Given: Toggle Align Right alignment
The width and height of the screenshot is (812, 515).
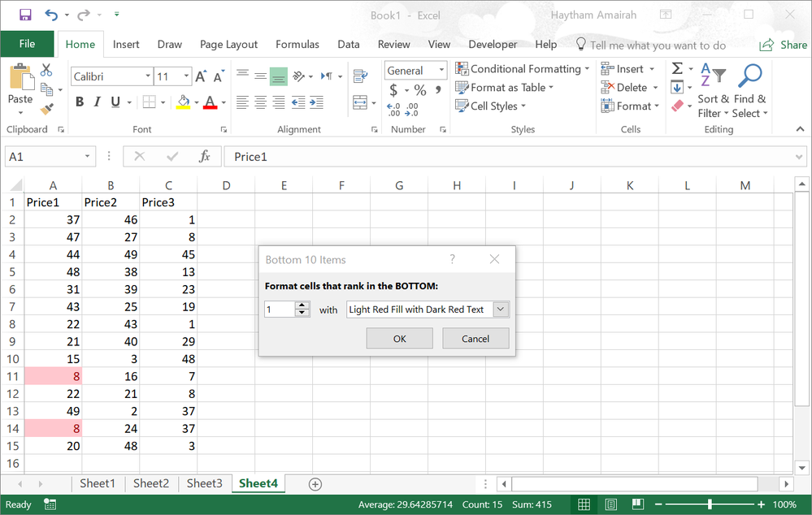Looking at the screenshot, I should click(279, 102).
